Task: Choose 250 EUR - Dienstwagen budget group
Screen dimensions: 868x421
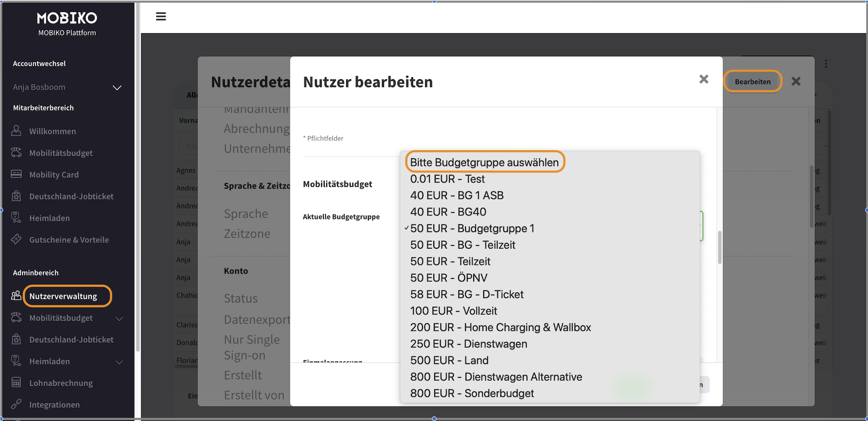Action: click(x=468, y=344)
